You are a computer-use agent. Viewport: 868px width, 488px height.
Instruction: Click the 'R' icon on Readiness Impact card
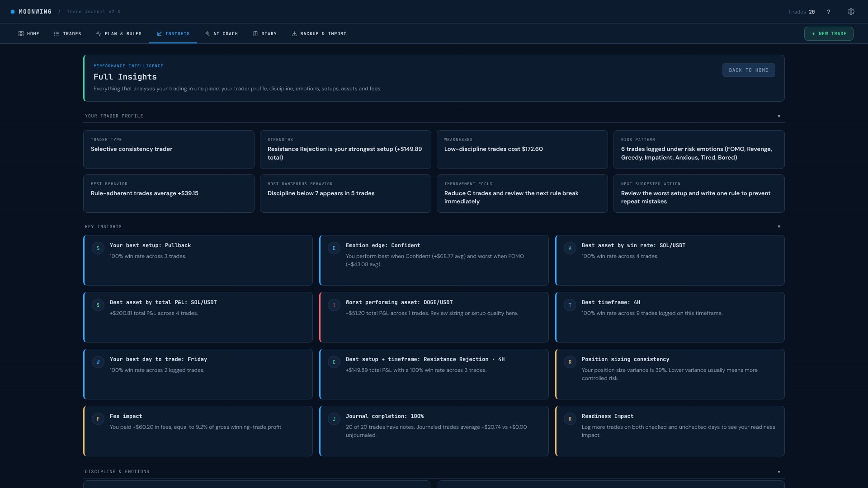point(570,419)
